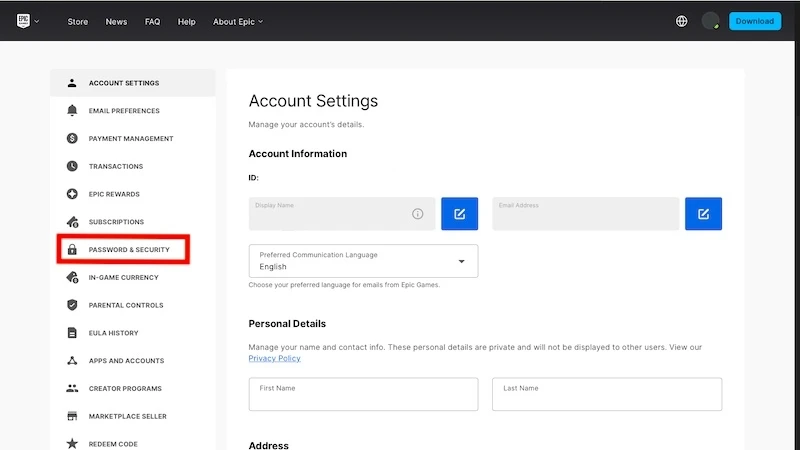
Task: Click the Marketplace Seller storefront icon
Action: coord(72,416)
